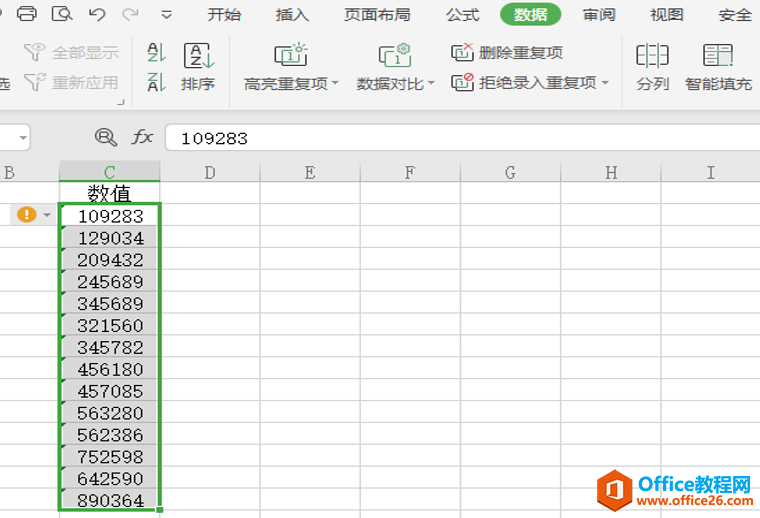Click the fx insert function icon
Viewport: 760px width, 518px height.
[142, 137]
